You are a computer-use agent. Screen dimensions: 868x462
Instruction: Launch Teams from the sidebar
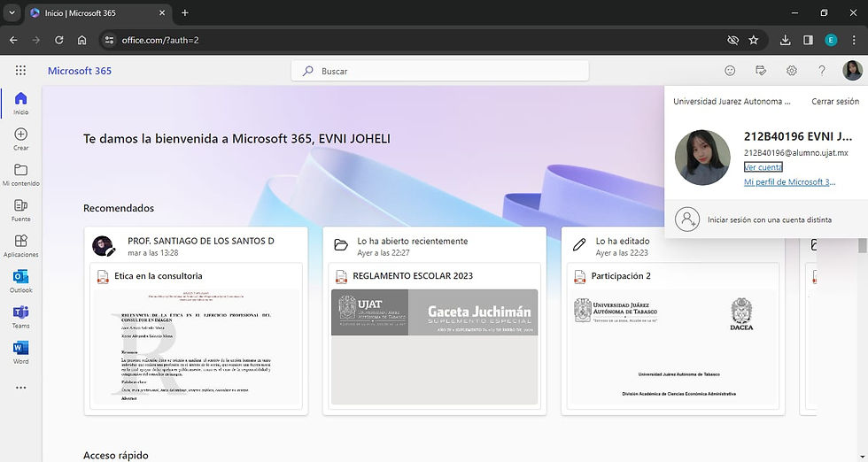coord(21,317)
